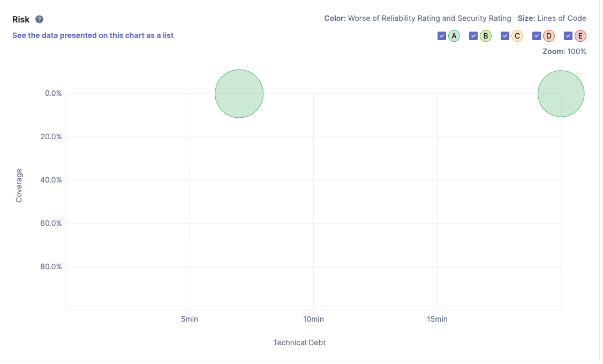Viewport: 603px width, 364px height.
Task: Click the Zoom 100% indicator
Action: point(564,51)
